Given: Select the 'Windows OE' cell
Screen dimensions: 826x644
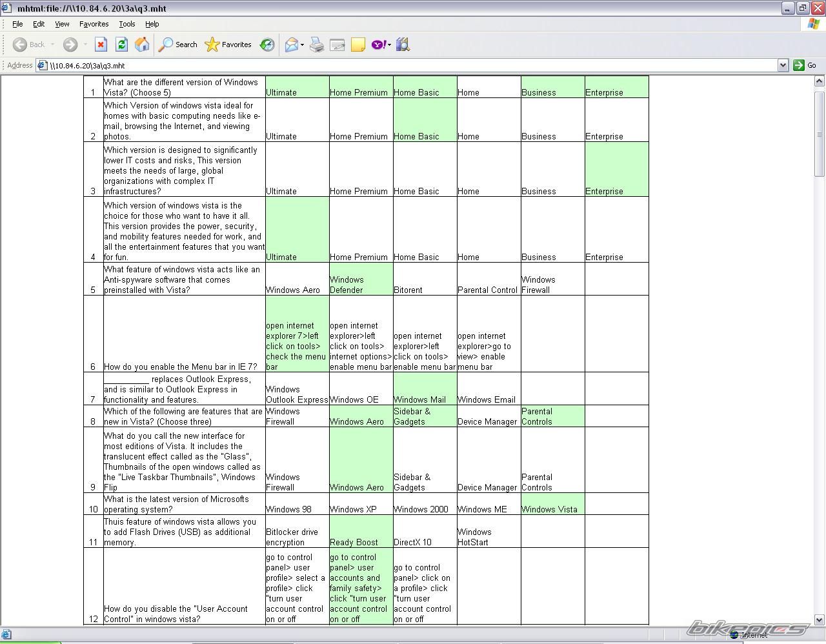Looking at the screenshot, I should click(x=361, y=388).
